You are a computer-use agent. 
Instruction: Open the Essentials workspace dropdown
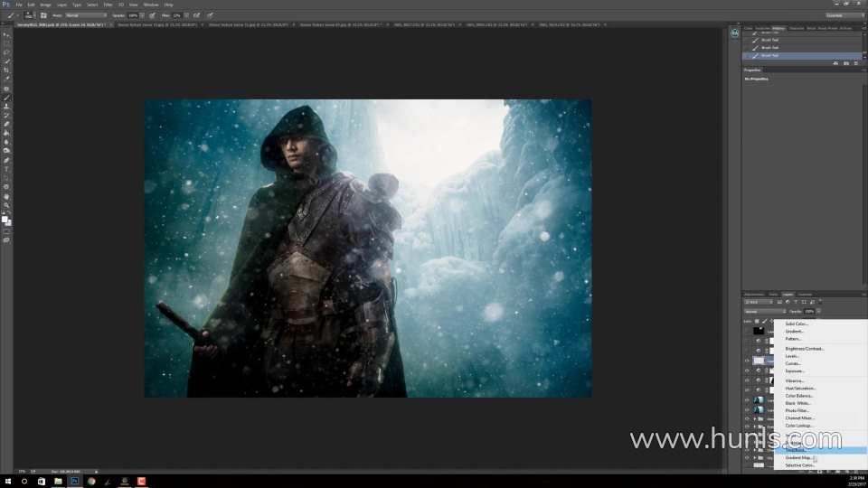click(844, 15)
